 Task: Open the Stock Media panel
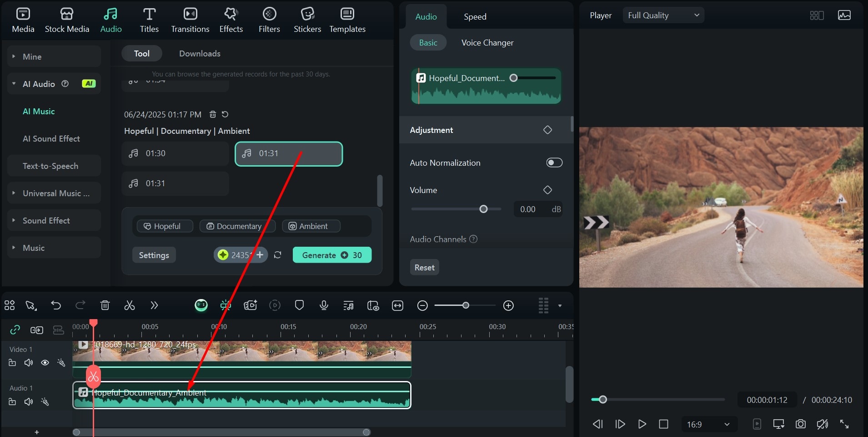coord(67,20)
